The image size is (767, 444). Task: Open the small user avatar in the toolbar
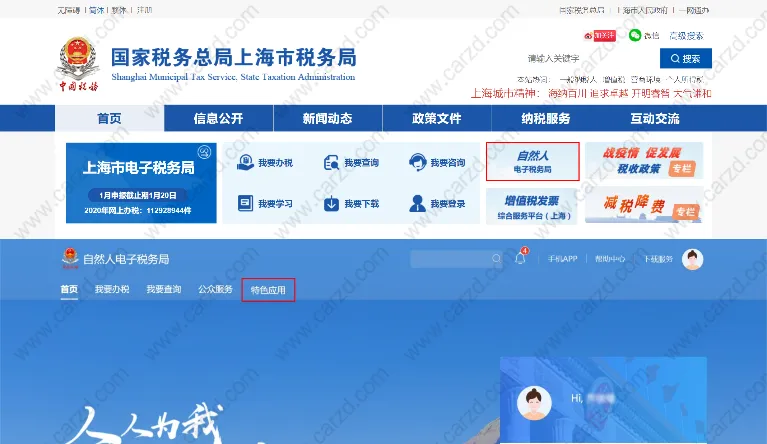click(692, 259)
